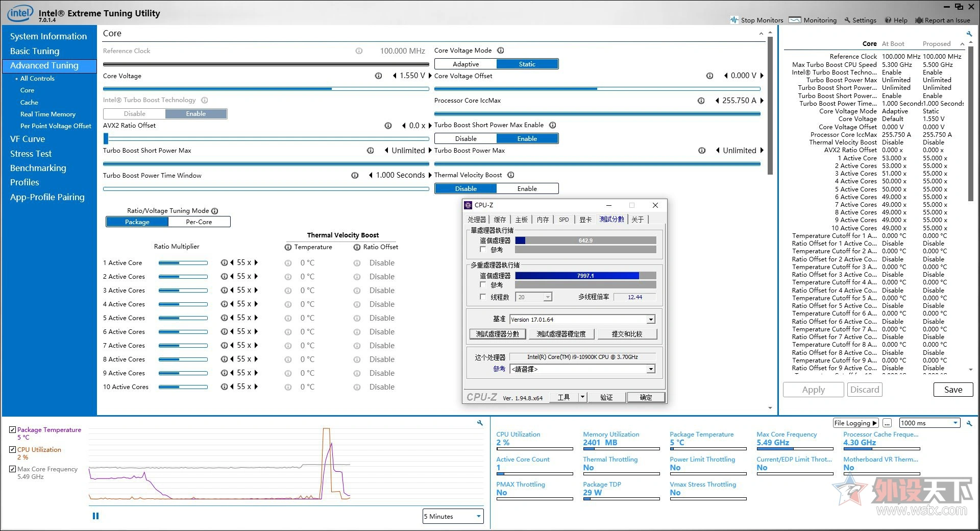980x531 pixels.
Task: Select Real Time Memory under Advanced Tuning
Action: (48, 114)
